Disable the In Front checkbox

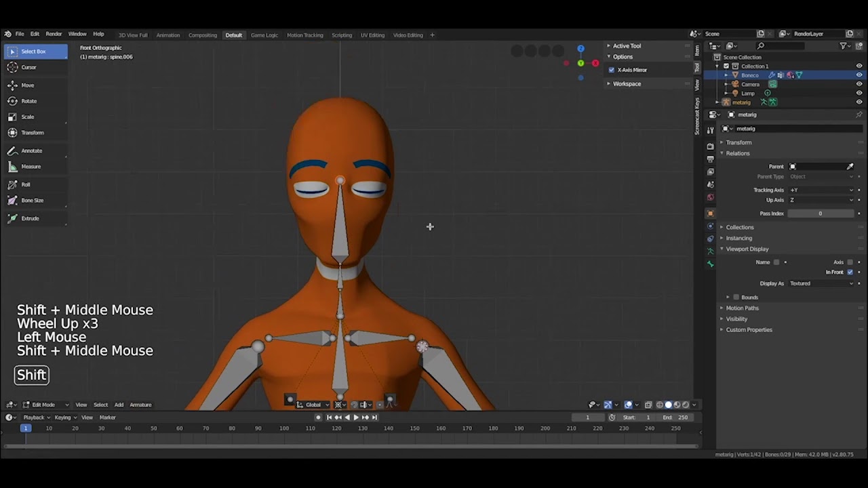(x=850, y=272)
